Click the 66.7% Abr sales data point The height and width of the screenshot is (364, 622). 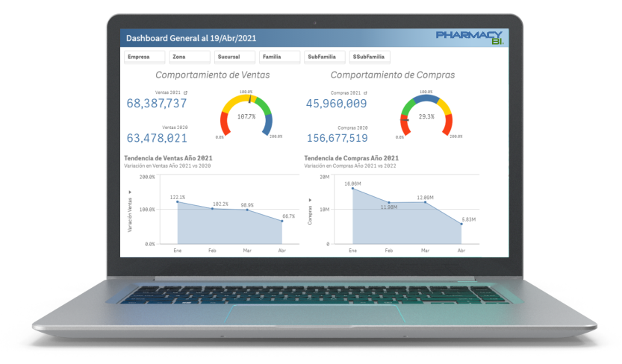[282, 221]
